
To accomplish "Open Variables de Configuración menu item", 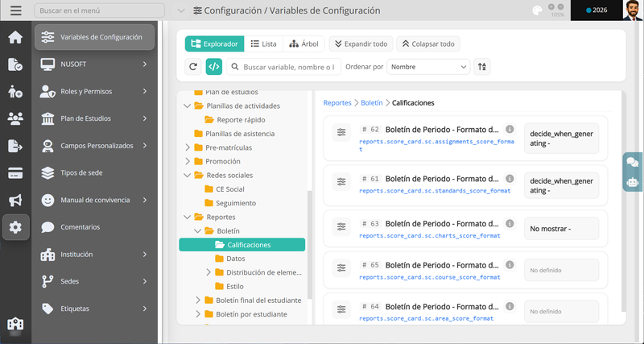I will tap(94, 37).
